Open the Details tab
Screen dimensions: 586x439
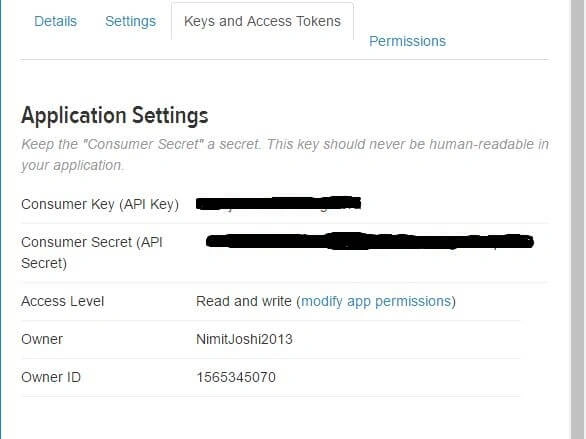55,21
